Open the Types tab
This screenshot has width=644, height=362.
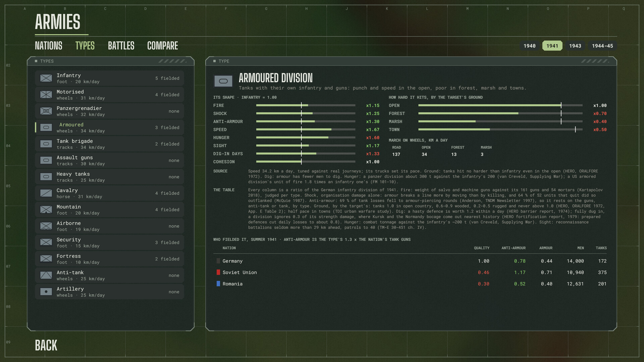pyautogui.click(x=85, y=46)
